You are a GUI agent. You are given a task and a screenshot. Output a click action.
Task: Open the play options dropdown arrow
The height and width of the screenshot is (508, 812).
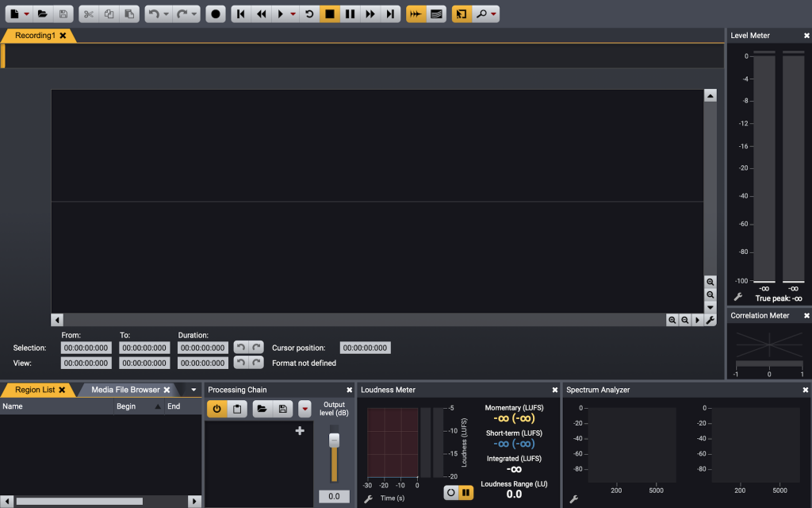tap(293, 14)
